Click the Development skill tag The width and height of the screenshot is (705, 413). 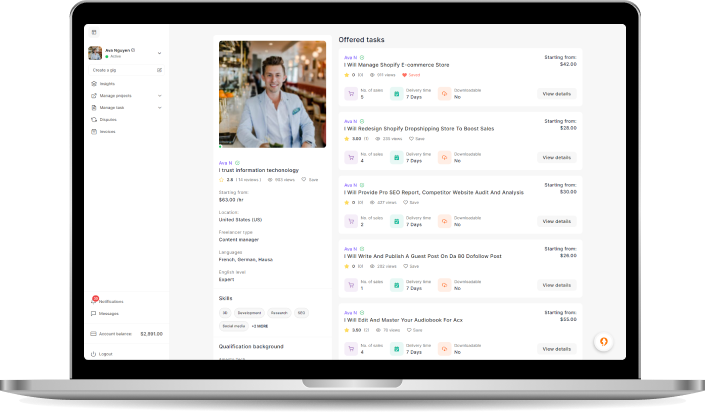249,313
